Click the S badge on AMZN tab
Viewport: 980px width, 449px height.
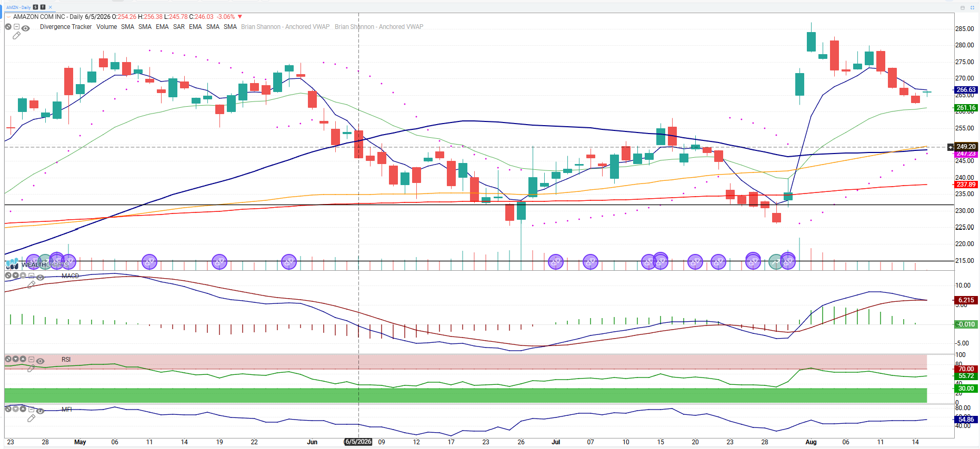(35, 7)
